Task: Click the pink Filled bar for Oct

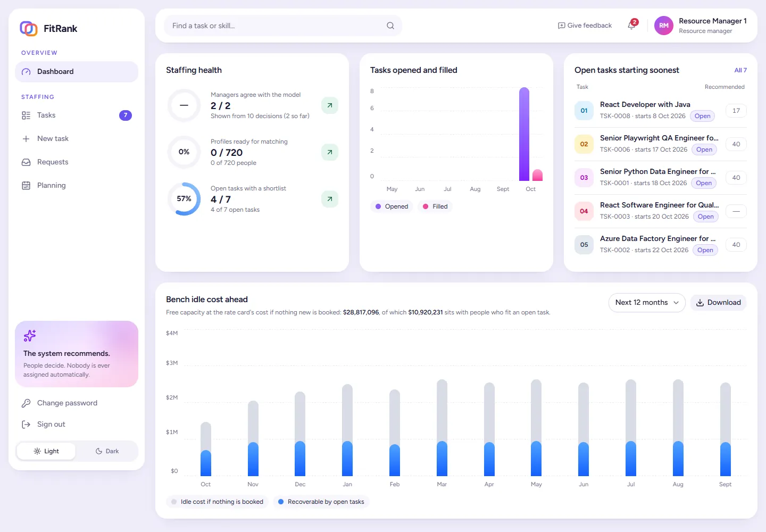Action: click(x=537, y=175)
